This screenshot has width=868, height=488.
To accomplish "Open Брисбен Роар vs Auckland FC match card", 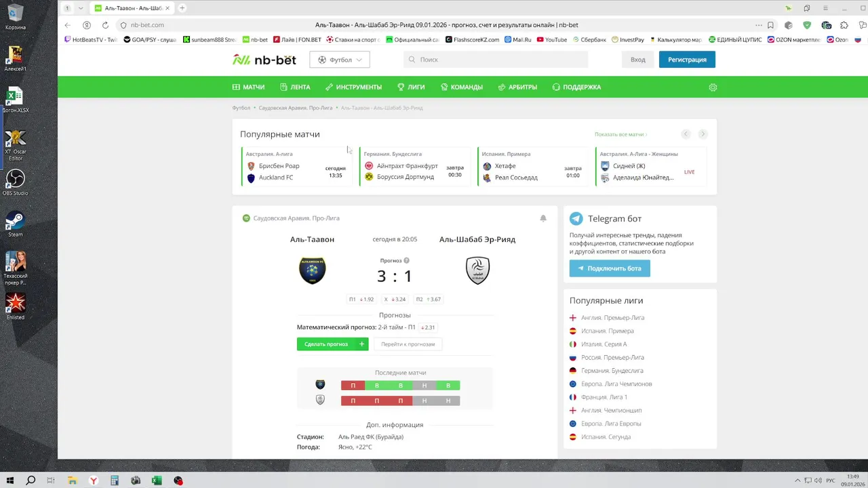I will click(296, 167).
